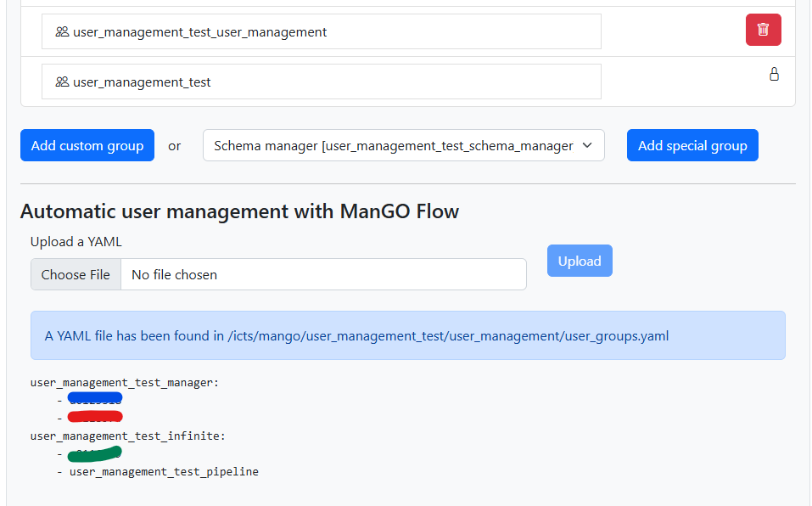812x506 pixels.
Task: Click the YAML file found notice
Action: [x=407, y=335]
